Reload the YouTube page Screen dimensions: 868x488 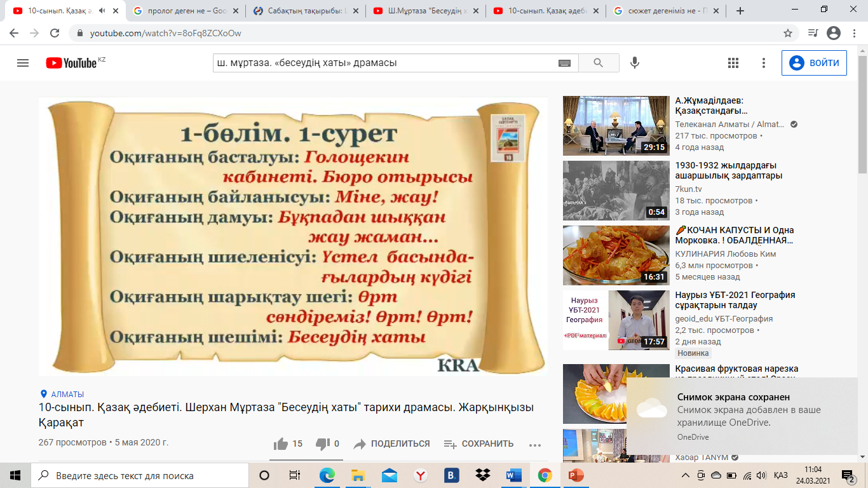pos(55,33)
